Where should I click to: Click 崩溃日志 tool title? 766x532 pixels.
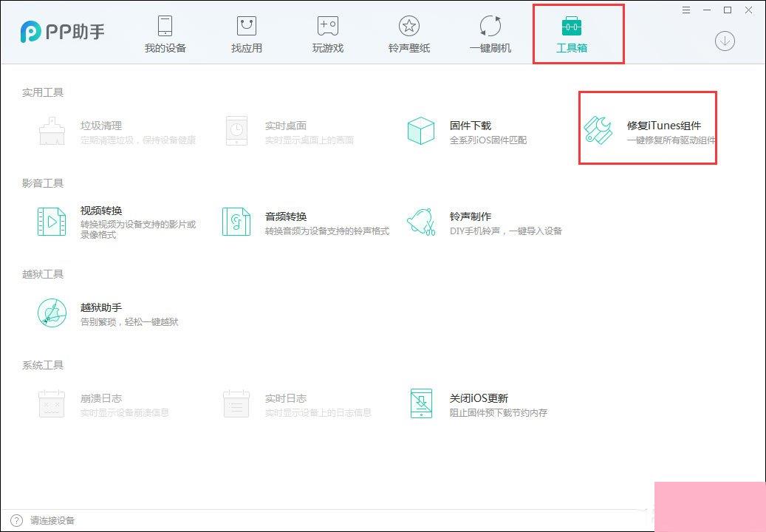[101, 398]
